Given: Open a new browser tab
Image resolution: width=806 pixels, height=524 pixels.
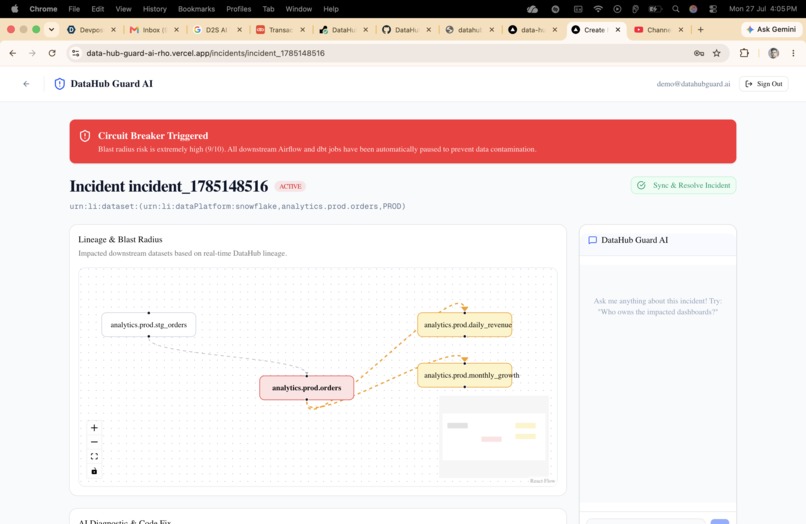Looking at the screenshot, I should click(700, 29).
